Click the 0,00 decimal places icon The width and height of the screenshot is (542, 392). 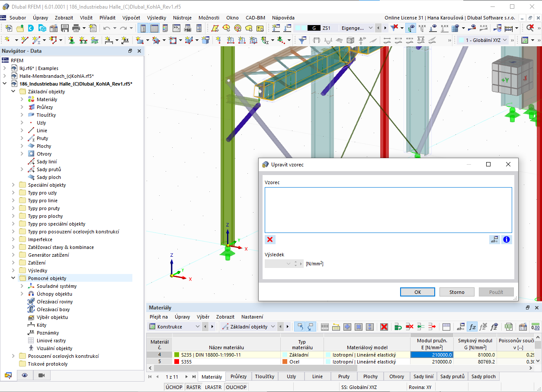point(536,327)
